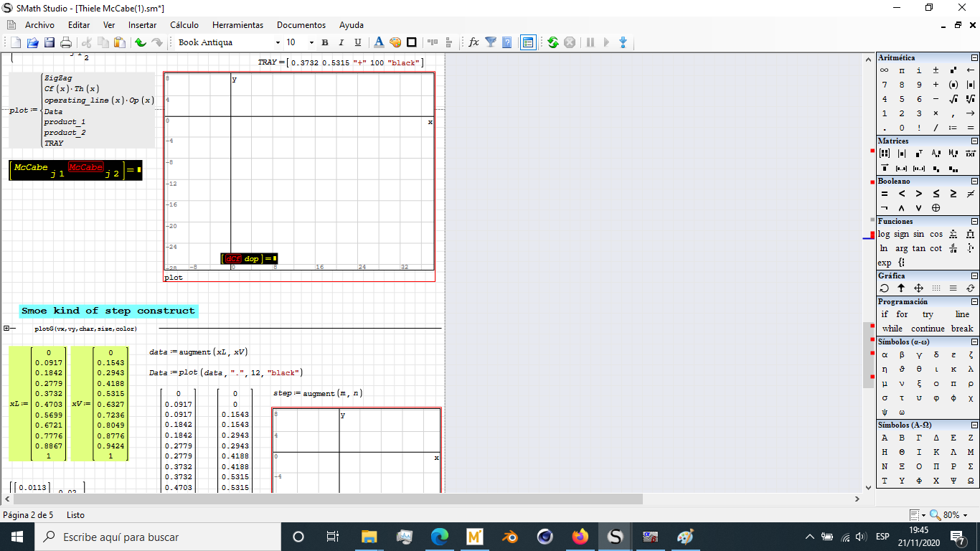The width and height of the screenshot is (980, 551).
Task: Open the insert function fx icon
Action: 473,42
